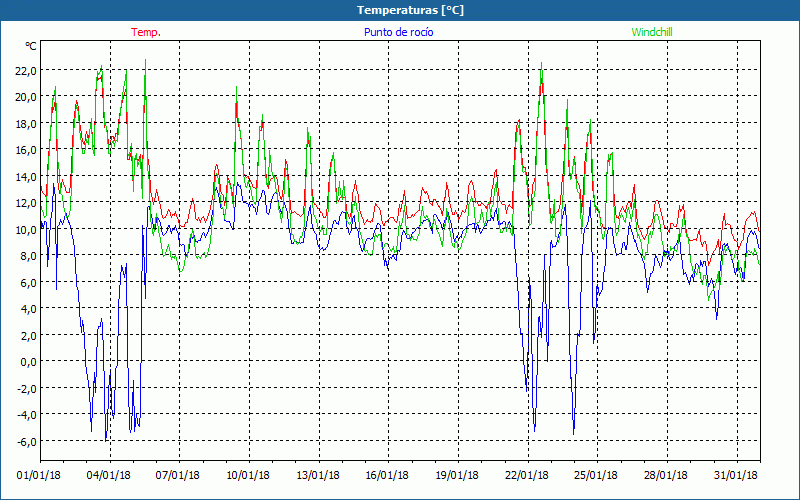Screen dimensions: 800x500
Task: Click the 13/01/18 date label
Action: (318, 476)
